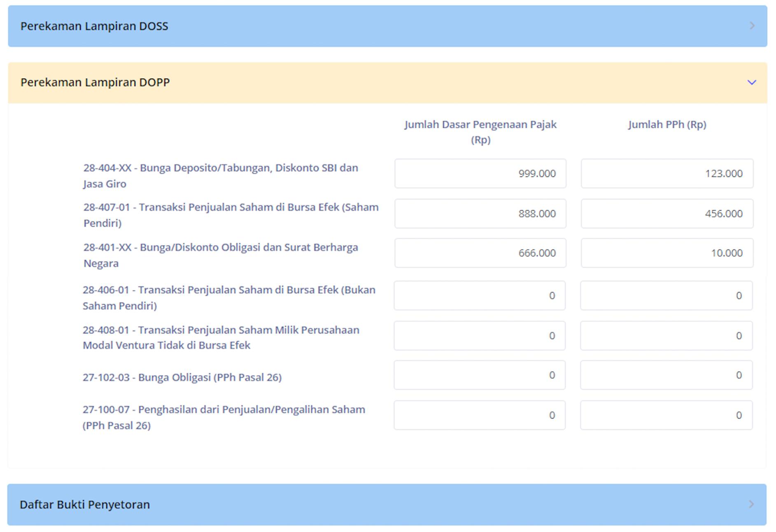Expand the Perekaman Lampiran DOSS section
This screenshot has width=776, height=532.
click(387, 26)
